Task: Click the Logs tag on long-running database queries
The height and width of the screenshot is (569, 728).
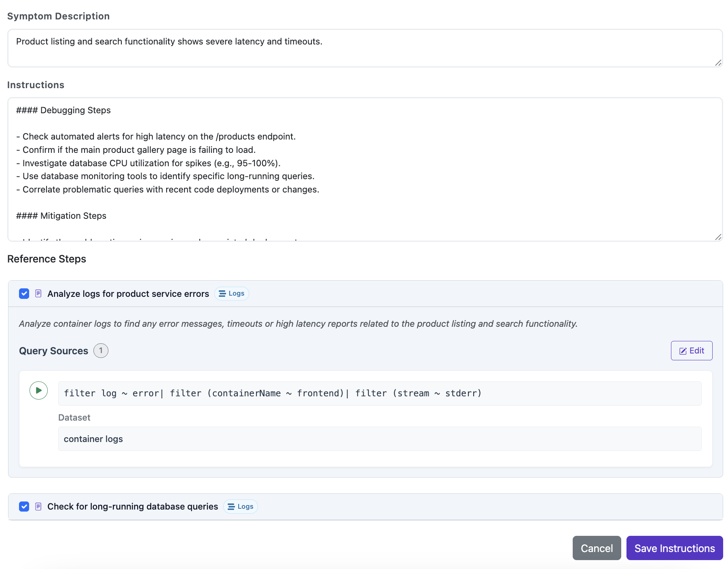Action: (241, 506)
